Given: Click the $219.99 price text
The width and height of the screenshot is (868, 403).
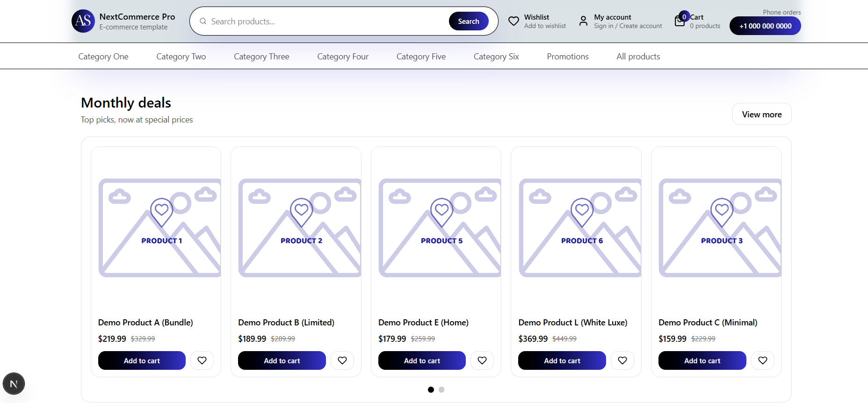Looking at the screenshot, I should [x=112, y=338].
